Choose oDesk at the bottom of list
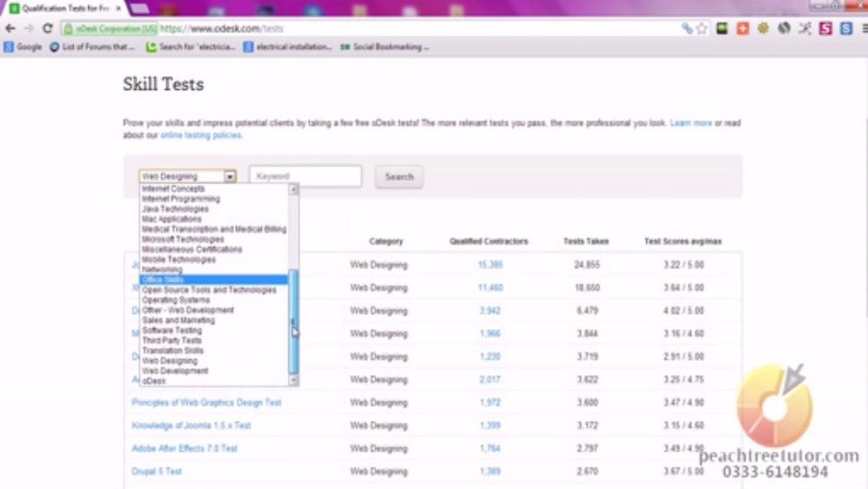 tap(154, 381)
